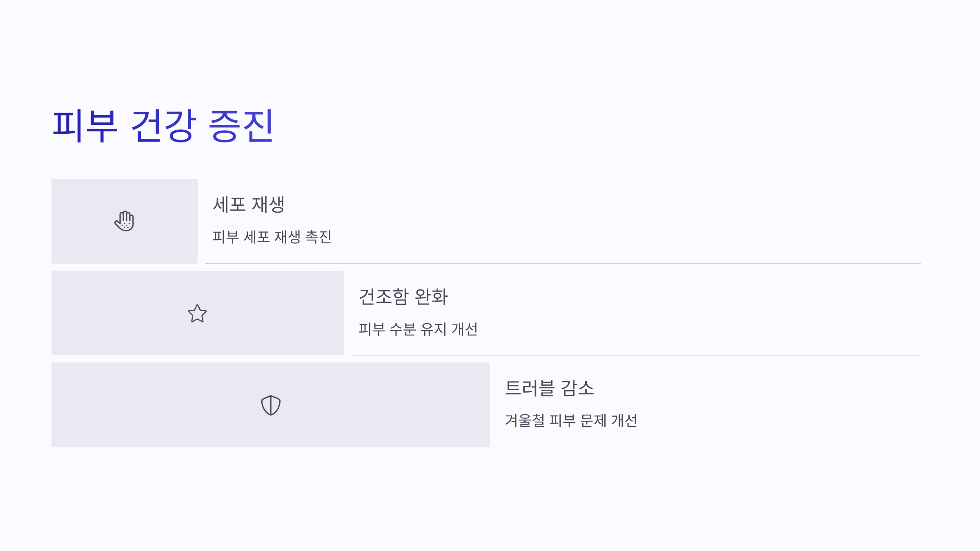
Task: Click the shield icon beside 트러블 감소
Action: click(271, 405)
